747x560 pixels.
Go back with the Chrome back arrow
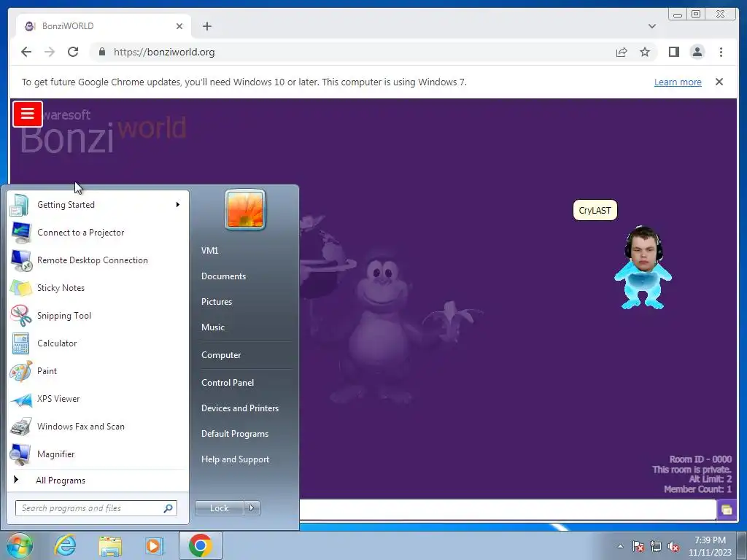point(26,52)
